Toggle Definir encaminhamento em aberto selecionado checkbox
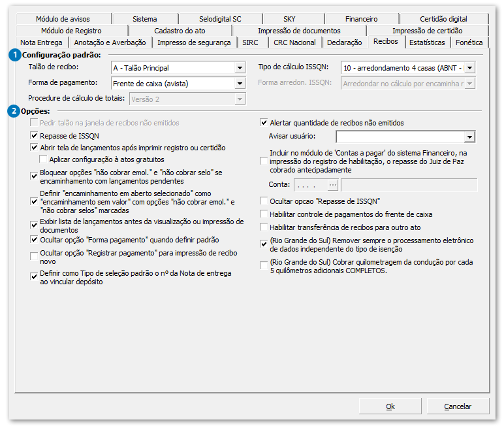504x428 pixels. click(x=34, y=202)
